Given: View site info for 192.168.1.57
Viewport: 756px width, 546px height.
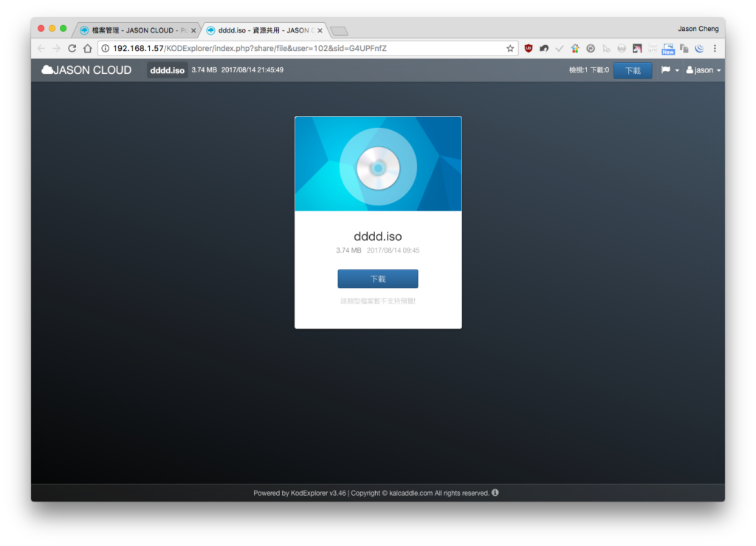Looking at the screenshot, I should coord(105,48).
